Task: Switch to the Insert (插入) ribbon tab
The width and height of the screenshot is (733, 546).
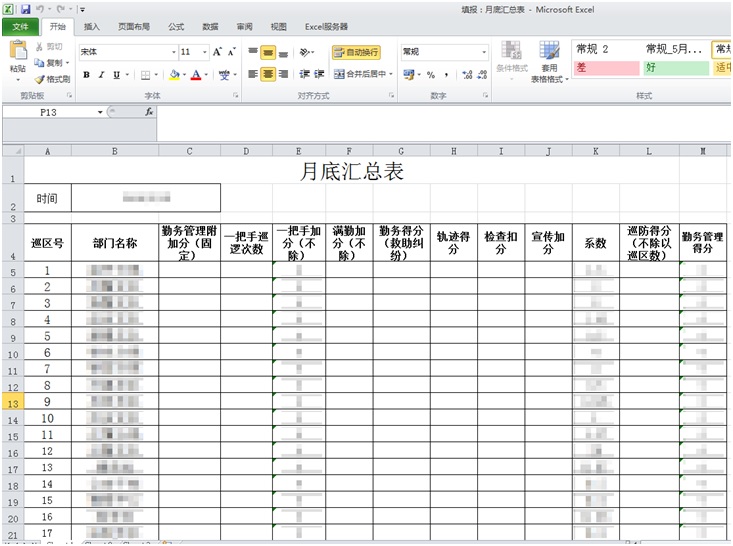Action: point(91,27)
